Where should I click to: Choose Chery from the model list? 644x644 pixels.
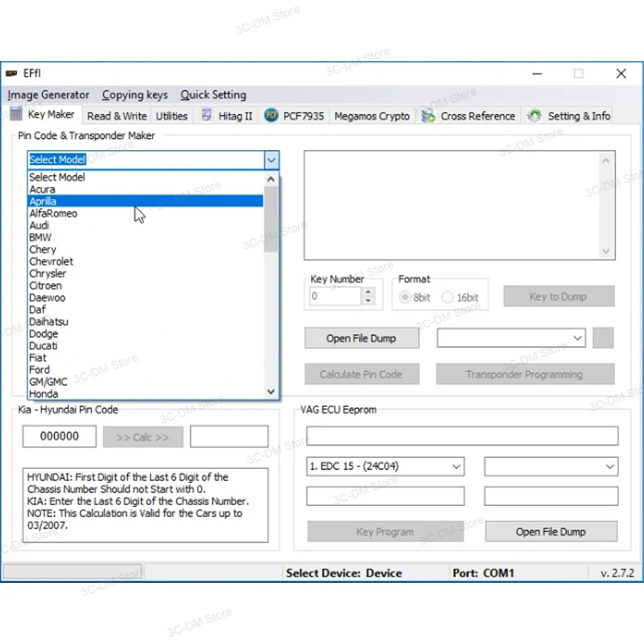(146, 249)
